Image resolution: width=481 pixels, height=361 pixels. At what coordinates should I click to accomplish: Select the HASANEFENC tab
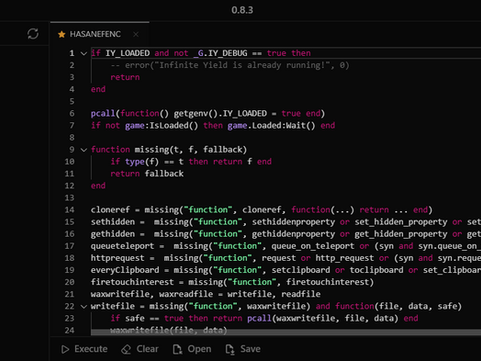(x=99, y=34)
